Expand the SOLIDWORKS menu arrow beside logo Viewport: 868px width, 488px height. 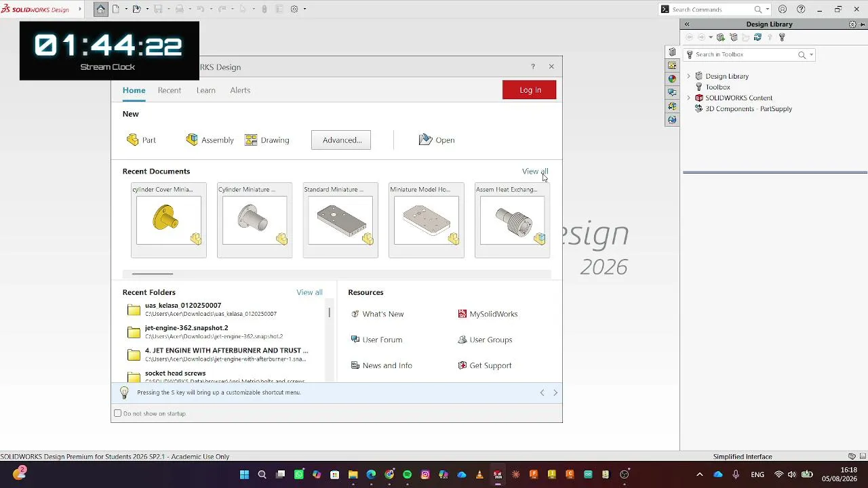click(x=80, y=9)
